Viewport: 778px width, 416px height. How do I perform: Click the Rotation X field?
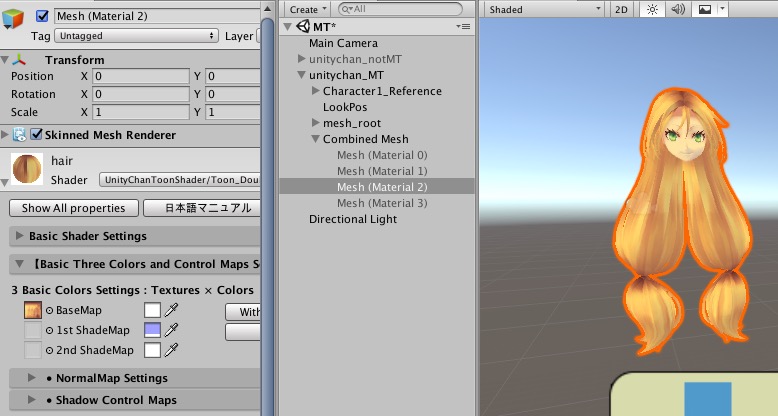tap(141, 94)
